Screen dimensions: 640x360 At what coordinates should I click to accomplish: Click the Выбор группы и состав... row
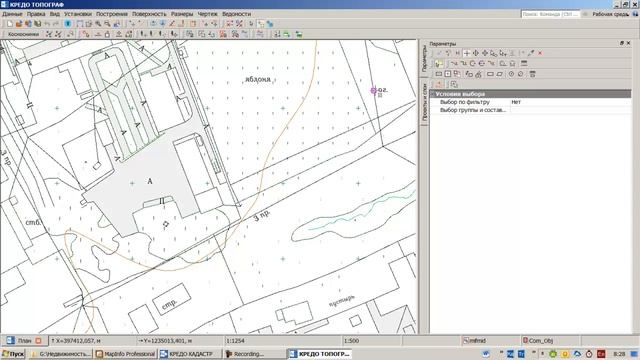pos(531,110)
